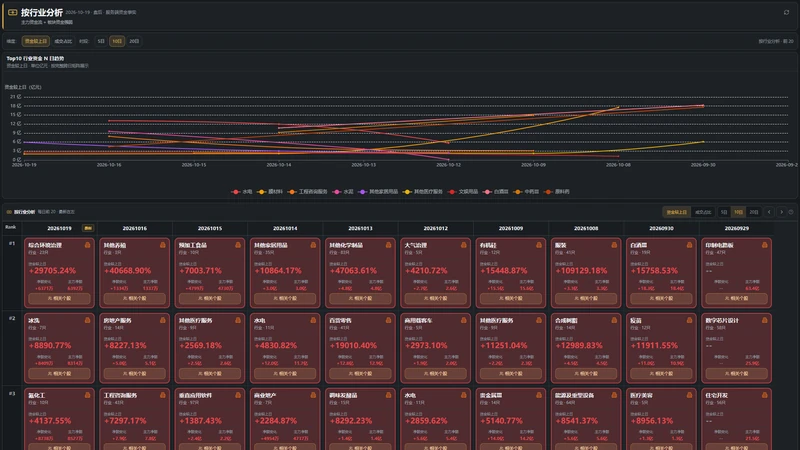Click the Top10 行业资金 N 日趋势 chart title

pyautogui.click(x=35, y=59)
